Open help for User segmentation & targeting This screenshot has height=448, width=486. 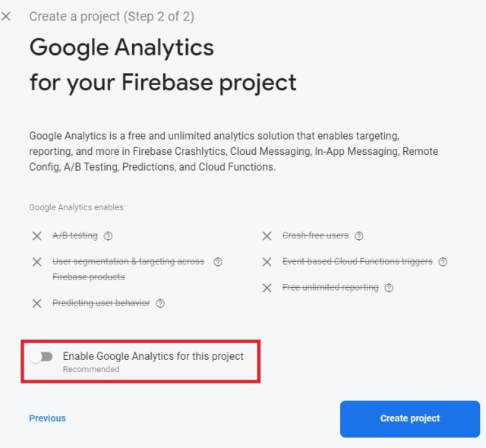(218, 262)
